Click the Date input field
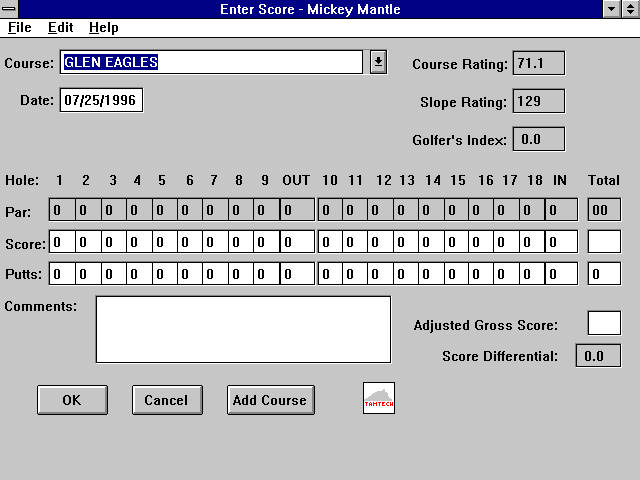640x480 pixels. pyautogui.click(x=101, y=101)
